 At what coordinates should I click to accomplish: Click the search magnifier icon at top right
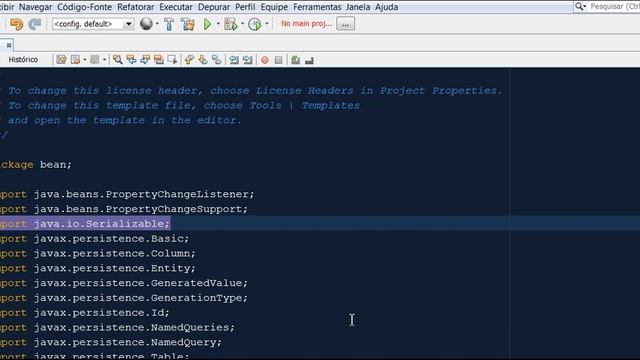[x=580, y=7]
